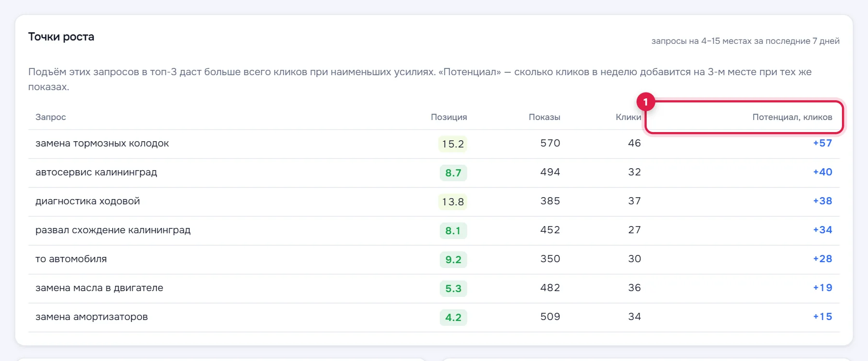Click position badge 13.8
Image resolution: width=868 pixels, height=361 pixels.
click(453, 202)
